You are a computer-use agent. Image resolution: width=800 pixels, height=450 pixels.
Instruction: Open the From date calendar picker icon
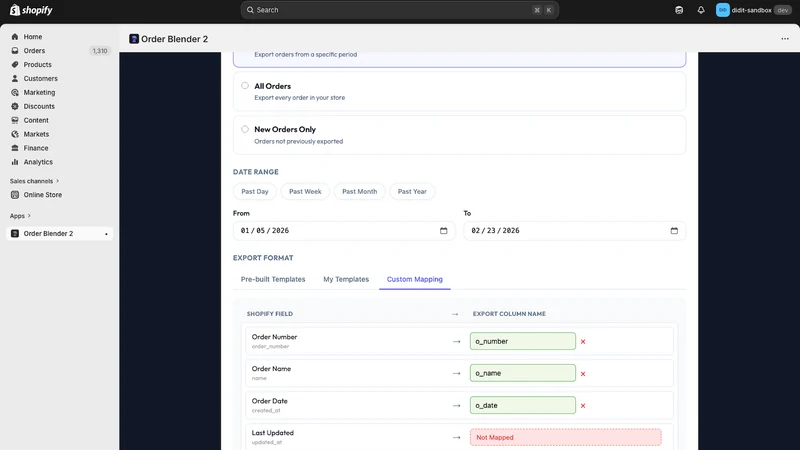click(443, 231)
